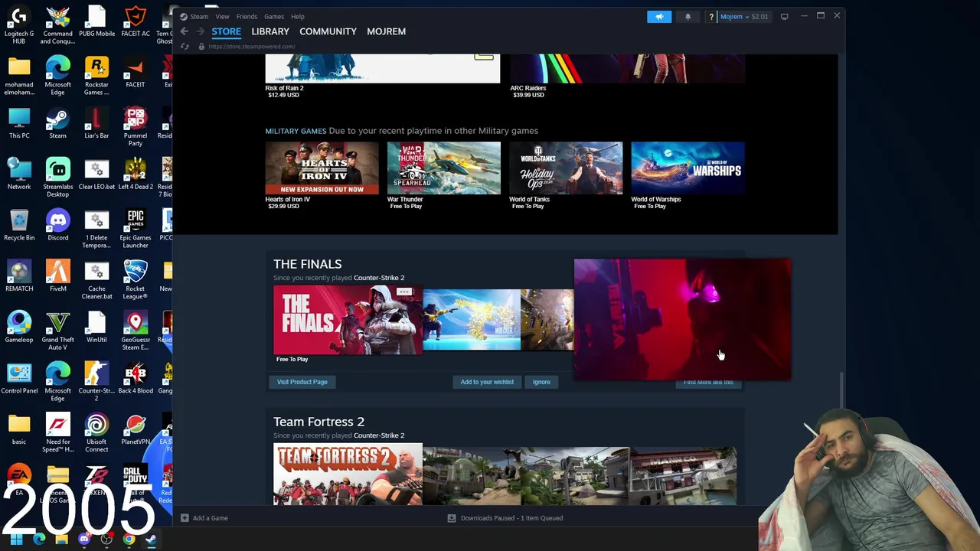Select Need for Speed desktop shortcut
980x551 pixels.
(57, 433)
